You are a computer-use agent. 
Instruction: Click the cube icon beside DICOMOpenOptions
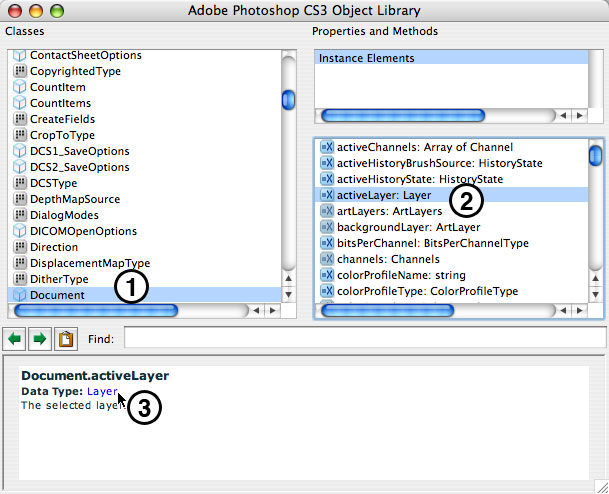tap(19, 231)
